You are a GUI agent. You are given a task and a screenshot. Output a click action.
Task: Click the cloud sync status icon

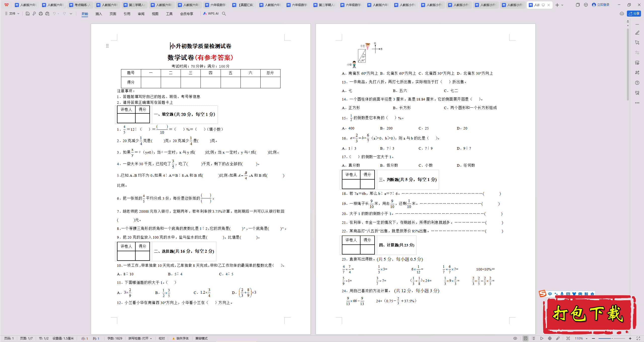622,14
